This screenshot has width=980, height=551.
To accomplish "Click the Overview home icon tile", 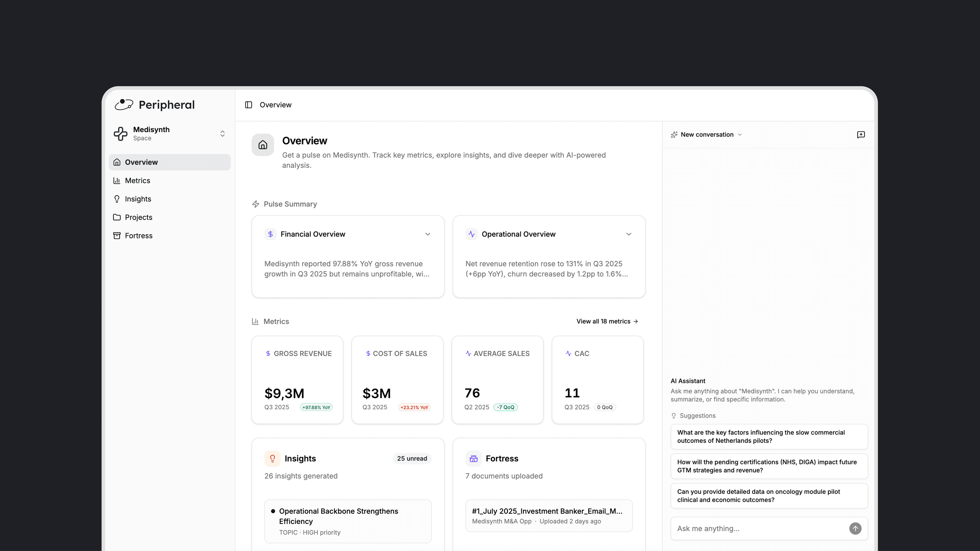I will tap(263, 145).
